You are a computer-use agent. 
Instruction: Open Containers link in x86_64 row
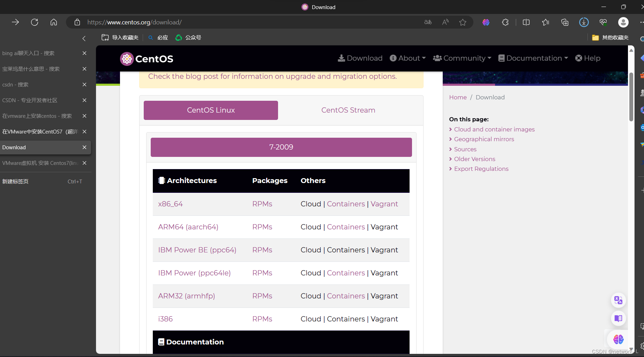pos(346,204)
